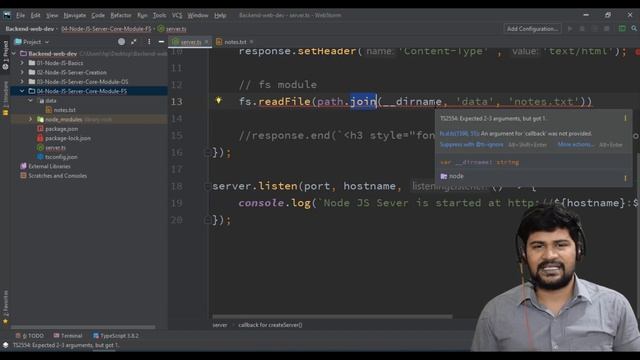The width and height of the screenshot is (640, 360).
Task: Close the notes.txt editor tab
Action: click(252, 42)
